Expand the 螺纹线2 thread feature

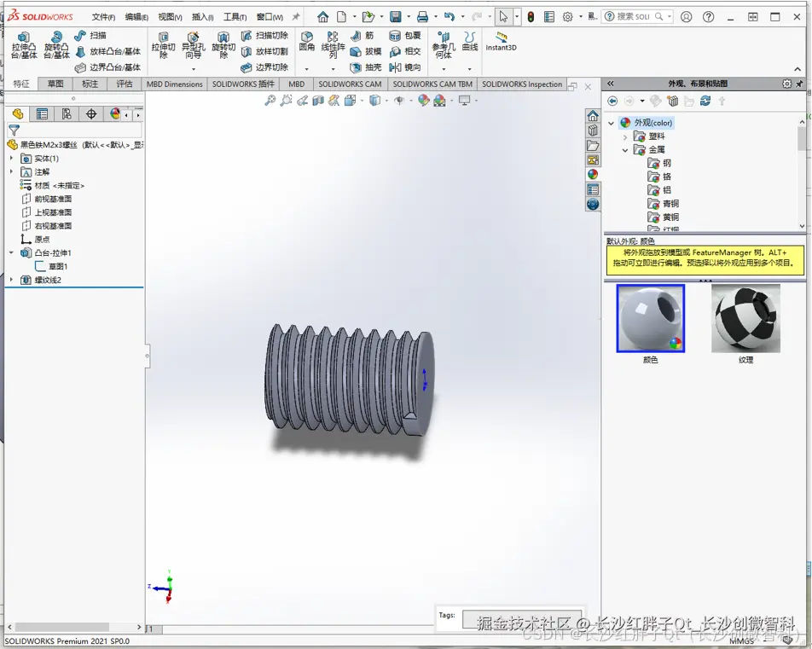tap(11, 280)
